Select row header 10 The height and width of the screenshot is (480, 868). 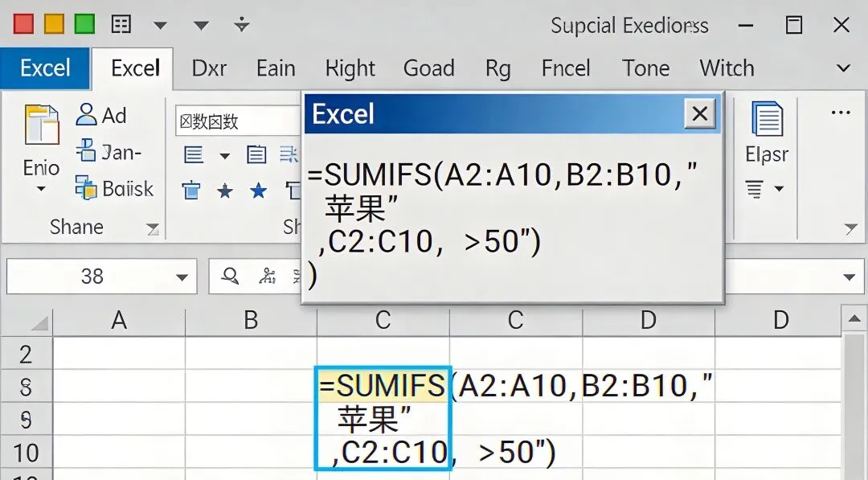[x=26, y=453]
